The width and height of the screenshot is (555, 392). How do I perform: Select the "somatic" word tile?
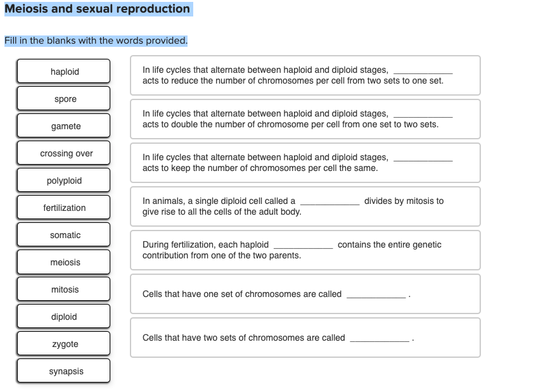(63, 234)
